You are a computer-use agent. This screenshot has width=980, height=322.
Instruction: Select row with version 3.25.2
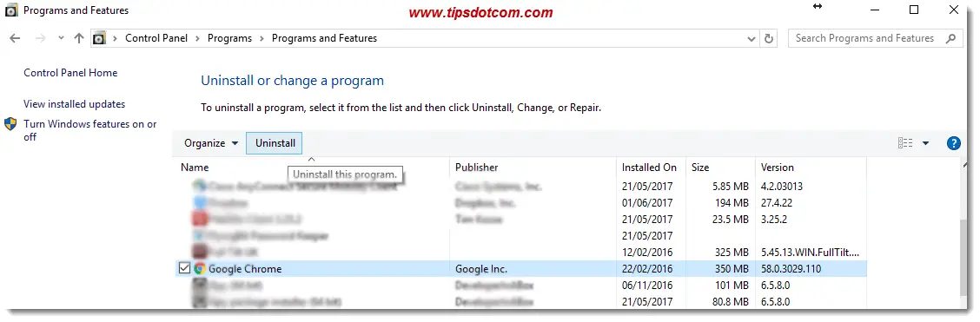(522, 220)
